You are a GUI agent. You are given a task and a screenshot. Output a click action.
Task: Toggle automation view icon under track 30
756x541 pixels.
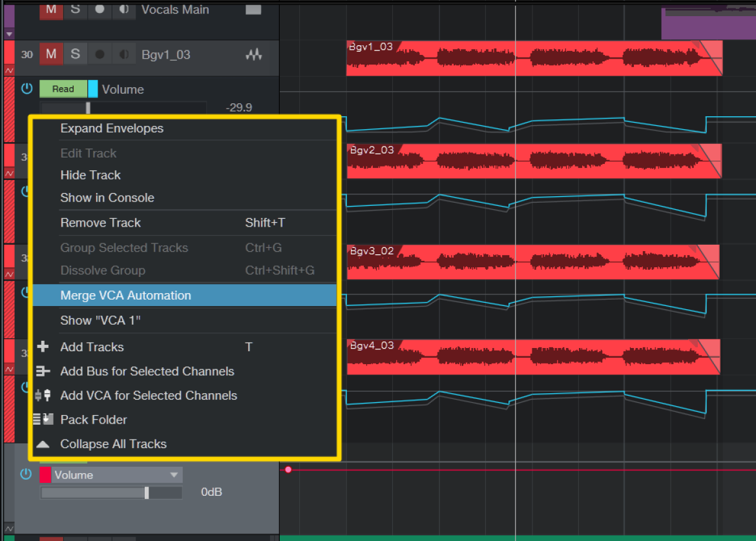pyautogui.click(x=9, y=70)
